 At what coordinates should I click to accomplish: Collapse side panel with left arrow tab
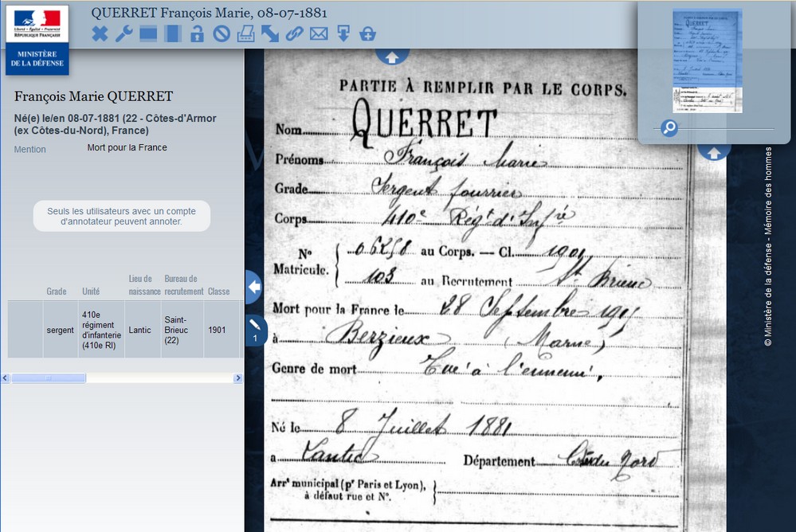pyautogui.click(x=253, y=287)
